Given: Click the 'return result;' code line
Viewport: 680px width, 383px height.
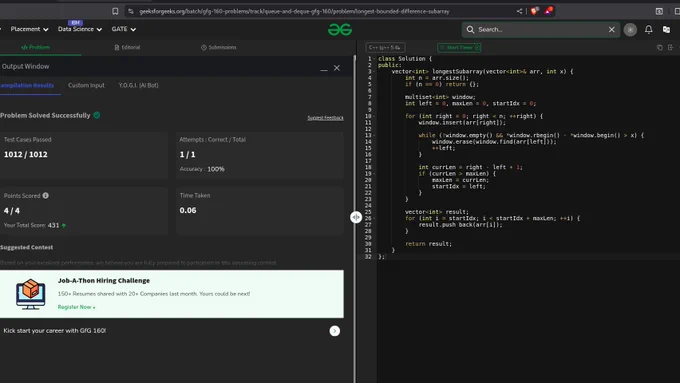Looking at the screenshot, I should [428, 244].
